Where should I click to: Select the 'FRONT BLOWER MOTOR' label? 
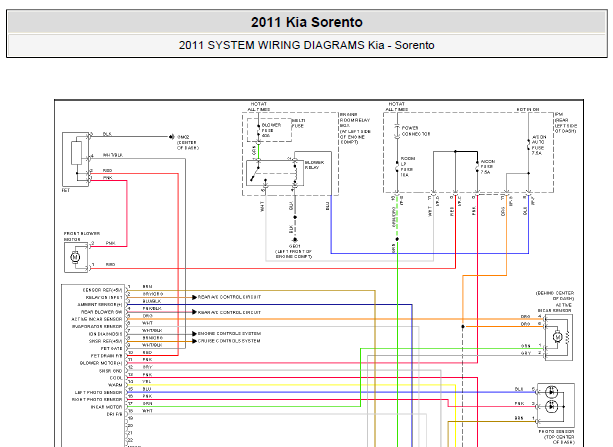click(x=82, y=236)
